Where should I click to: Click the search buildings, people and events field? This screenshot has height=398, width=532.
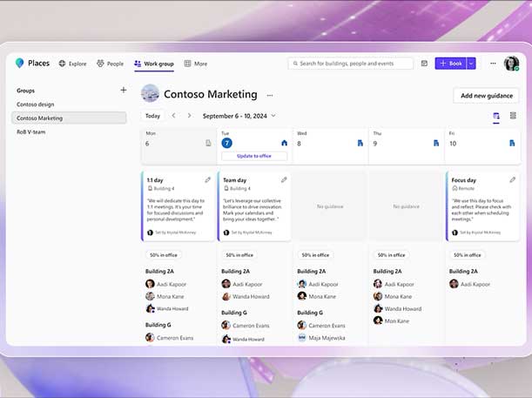[x=351, y=64]
